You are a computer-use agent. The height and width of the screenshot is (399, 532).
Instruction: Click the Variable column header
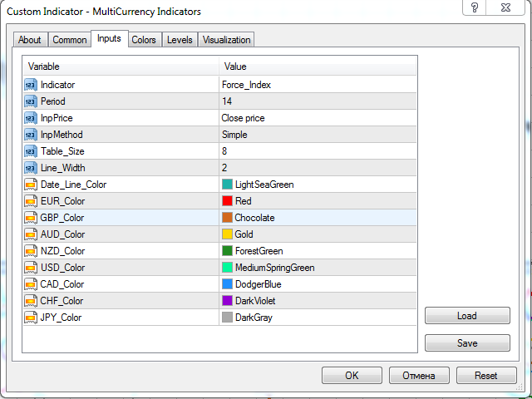pyautogui.click(x=121, y=66)
